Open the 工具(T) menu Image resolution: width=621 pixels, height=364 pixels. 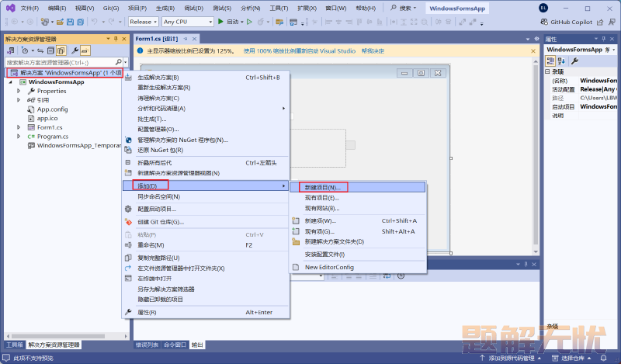[279, 8]
